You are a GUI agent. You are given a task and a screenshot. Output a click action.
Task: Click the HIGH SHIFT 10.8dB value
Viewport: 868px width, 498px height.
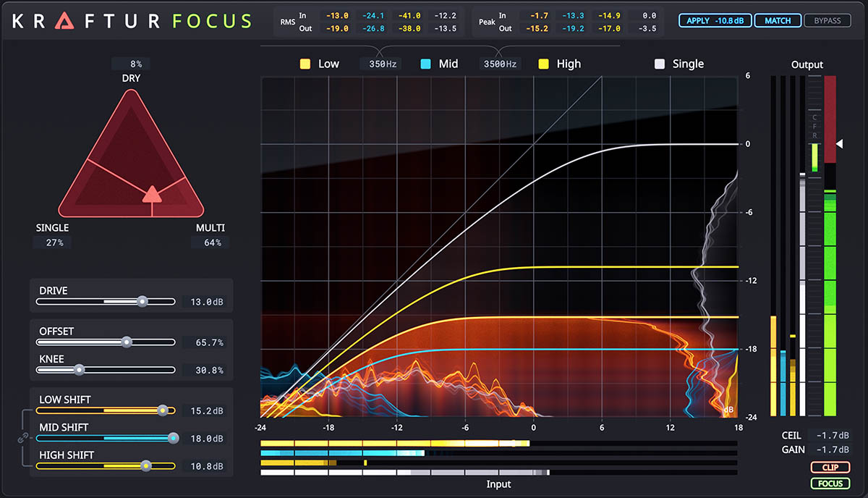tap(204, 466)
